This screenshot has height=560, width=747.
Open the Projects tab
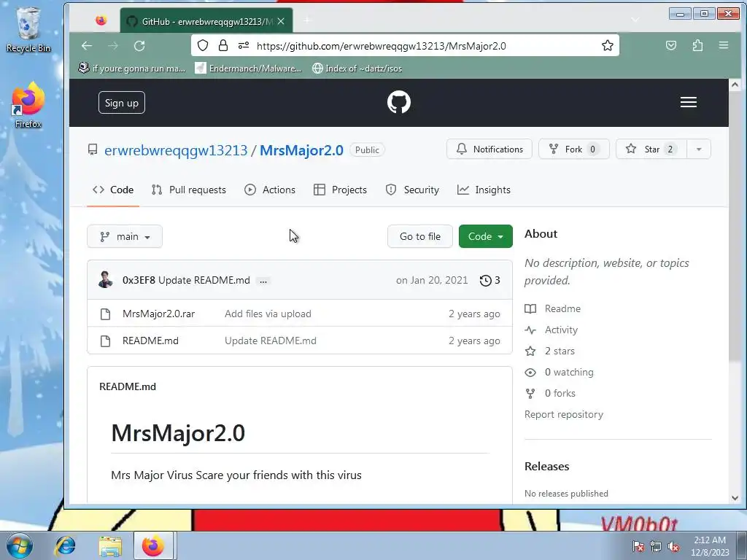click(340, 190)
